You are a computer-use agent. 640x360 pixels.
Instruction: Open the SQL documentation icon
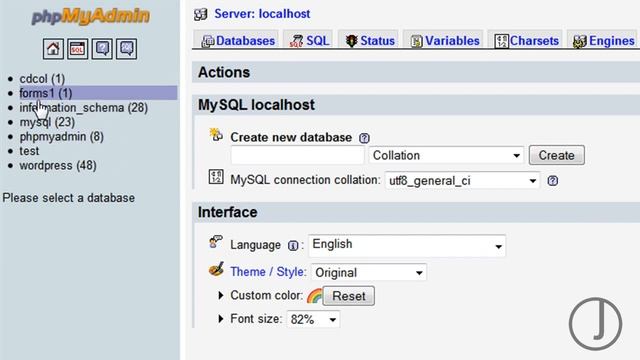(x=127, y=49)
